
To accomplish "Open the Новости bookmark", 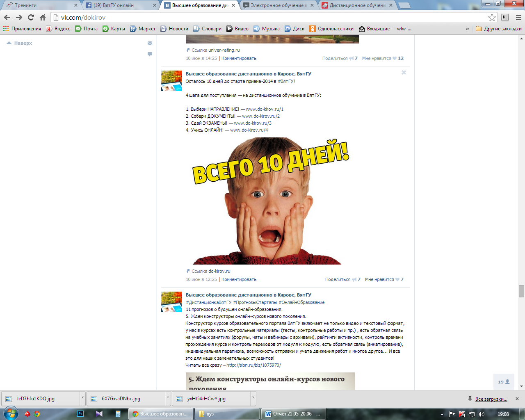I will (174, 29).
